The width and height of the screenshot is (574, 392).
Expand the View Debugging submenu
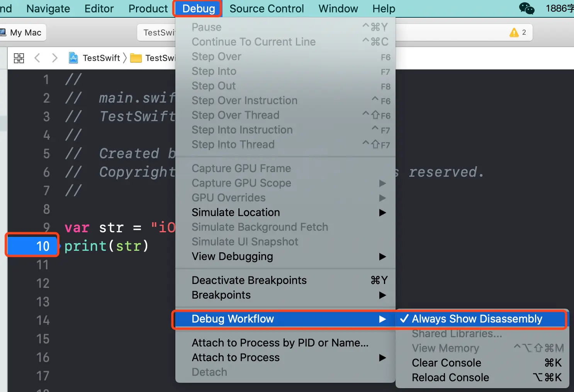point(285,257)
